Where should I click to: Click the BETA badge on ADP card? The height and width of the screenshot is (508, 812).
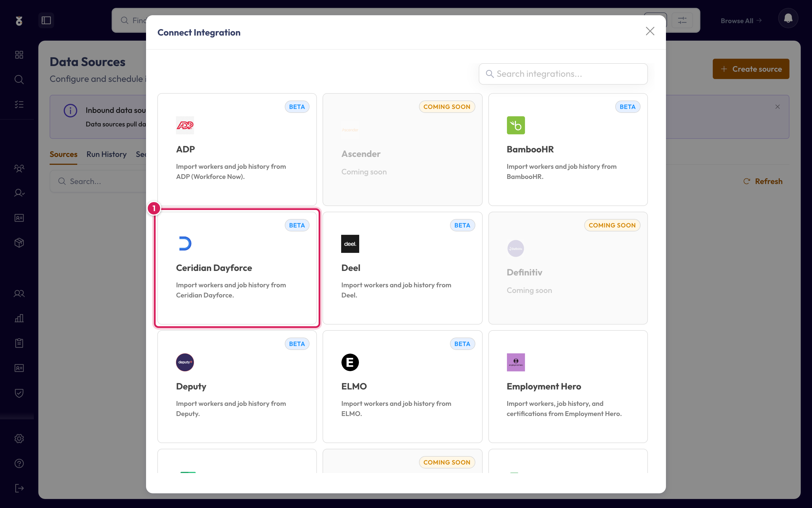click(297, 107)
